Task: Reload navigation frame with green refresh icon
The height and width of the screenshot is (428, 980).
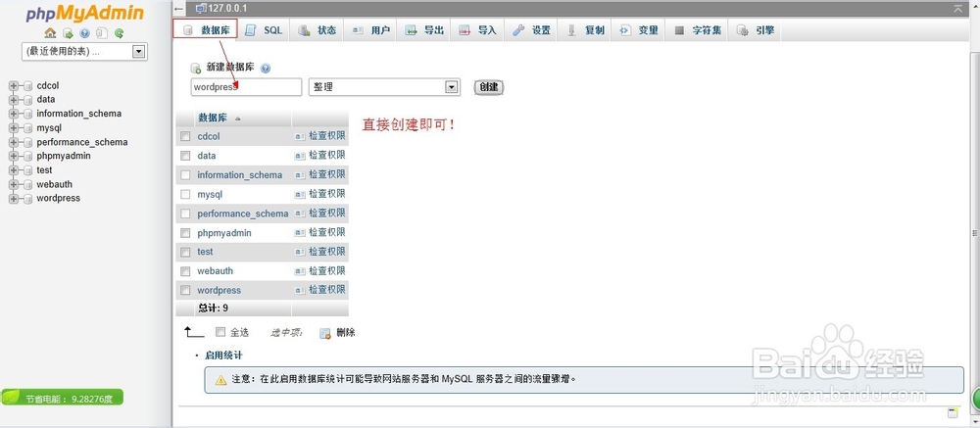Action: tap(119, 33)
